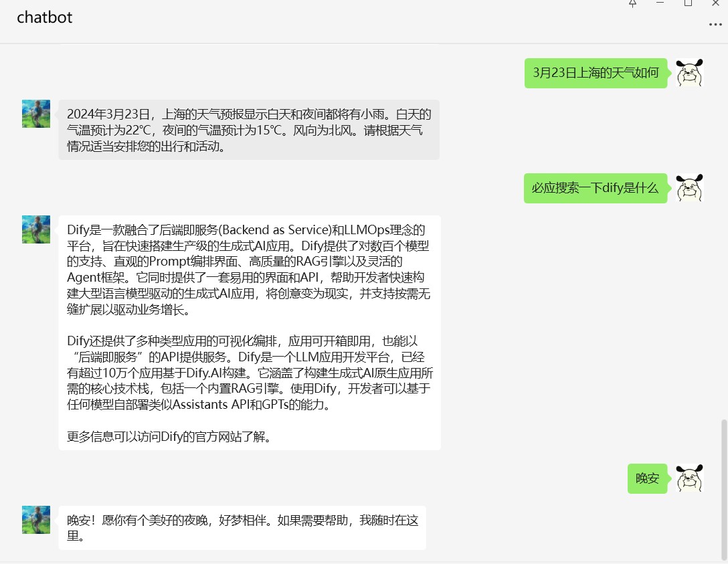Click the bot reply starting '晚安！愿你有个美好的夜晚'
The image size is (728, 564).
(x=242, y=528)
